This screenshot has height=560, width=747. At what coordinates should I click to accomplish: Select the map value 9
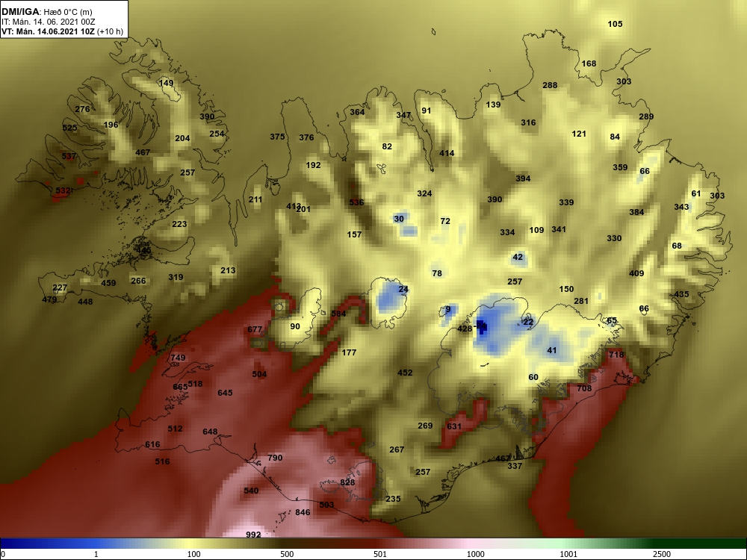coord(447,310)
